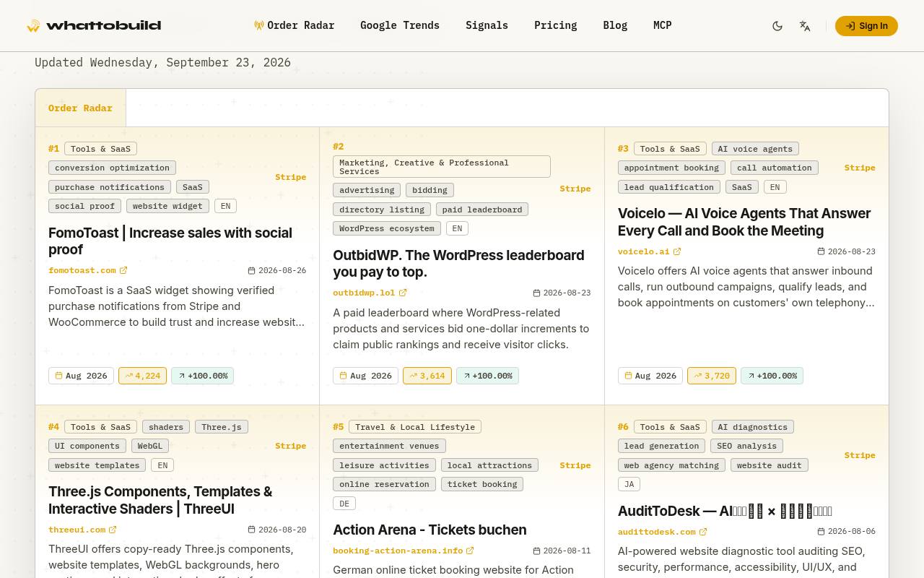Image resolution: width=924 pixels, height=578 pixels.
Task: Click external link icon beside booking-action-arena.info
Action: (470, 551)
